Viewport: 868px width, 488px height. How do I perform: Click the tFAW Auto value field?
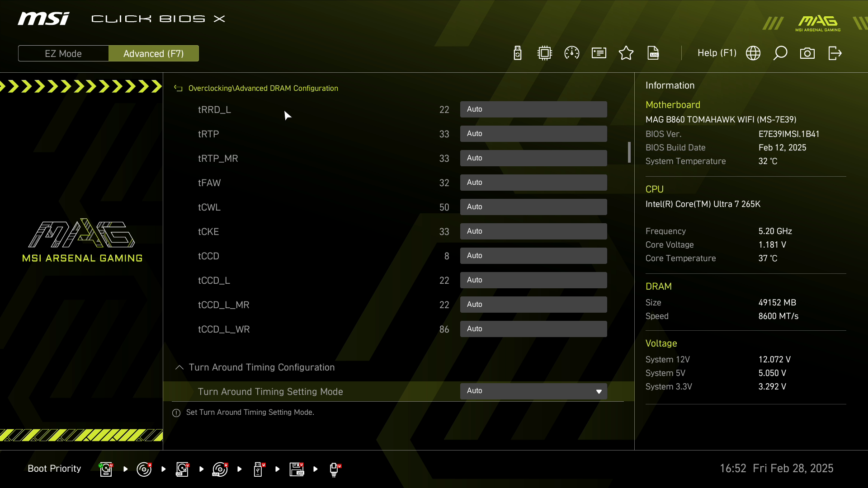(533, 183)
